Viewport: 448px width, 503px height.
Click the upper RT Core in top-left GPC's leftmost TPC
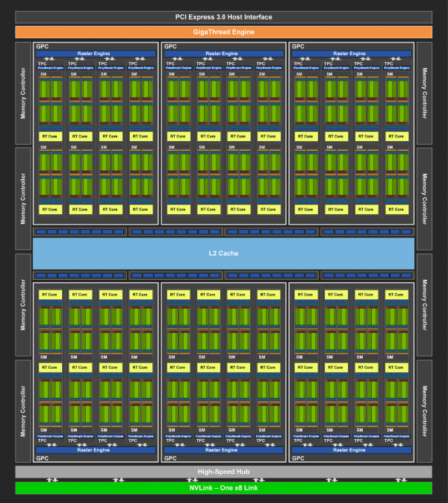coord(50,137)
